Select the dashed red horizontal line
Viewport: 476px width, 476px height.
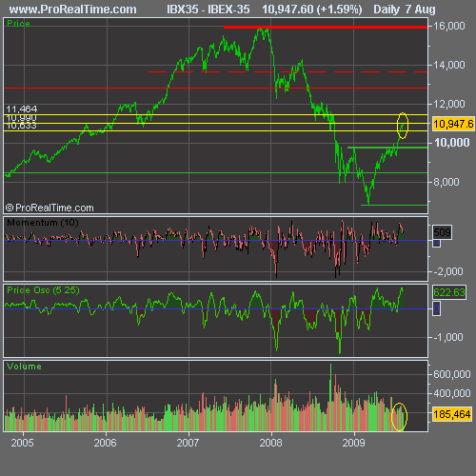pyautogui.click(x=288, y=72)
